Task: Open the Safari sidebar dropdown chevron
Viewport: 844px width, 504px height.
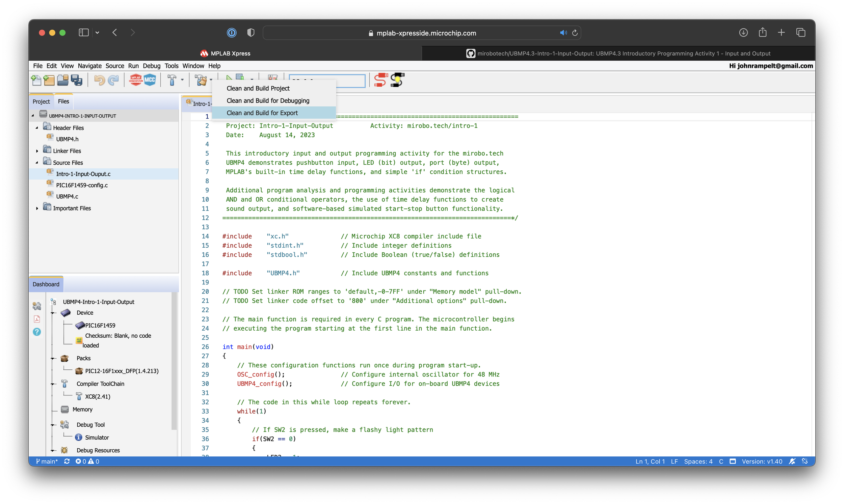Action: [97, 33]
